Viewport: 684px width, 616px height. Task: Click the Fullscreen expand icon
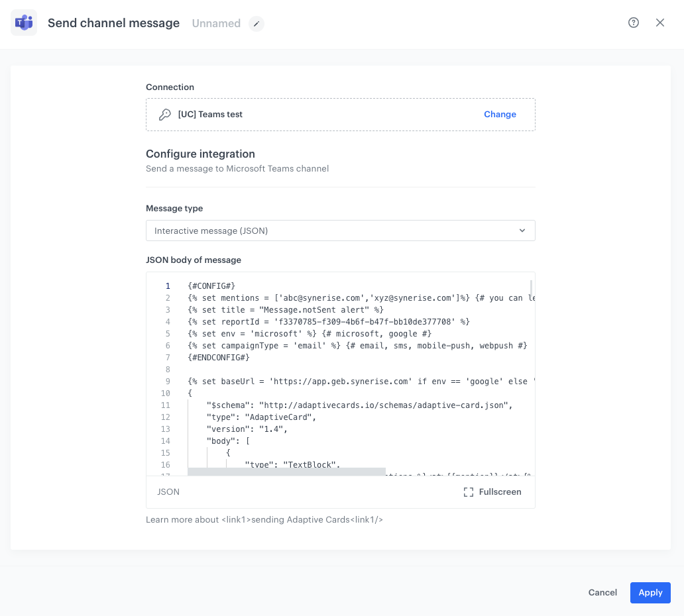468,491
